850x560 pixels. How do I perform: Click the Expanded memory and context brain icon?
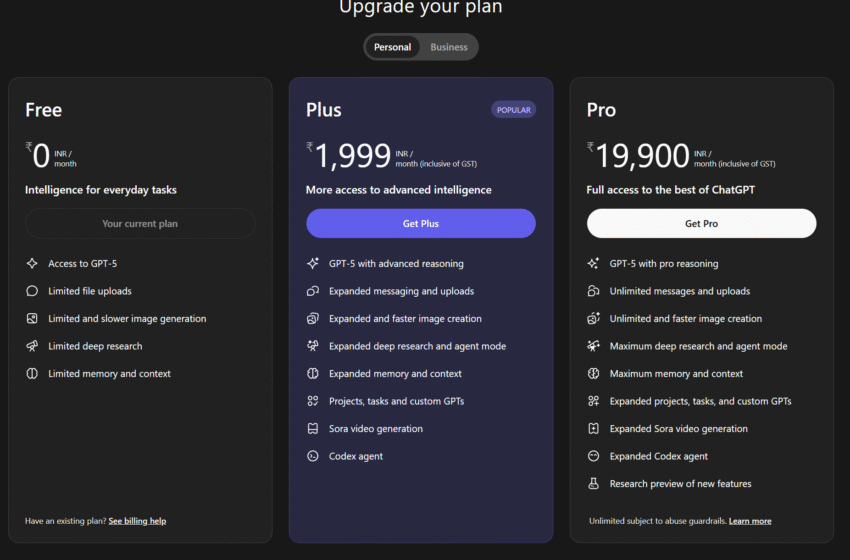coord(313,374)
